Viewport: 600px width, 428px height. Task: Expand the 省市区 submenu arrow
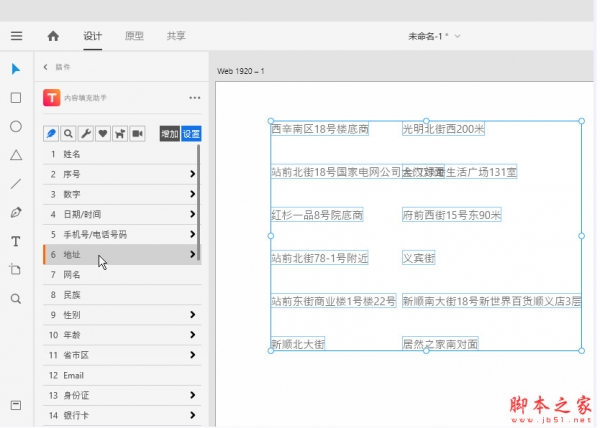[192, 355]
